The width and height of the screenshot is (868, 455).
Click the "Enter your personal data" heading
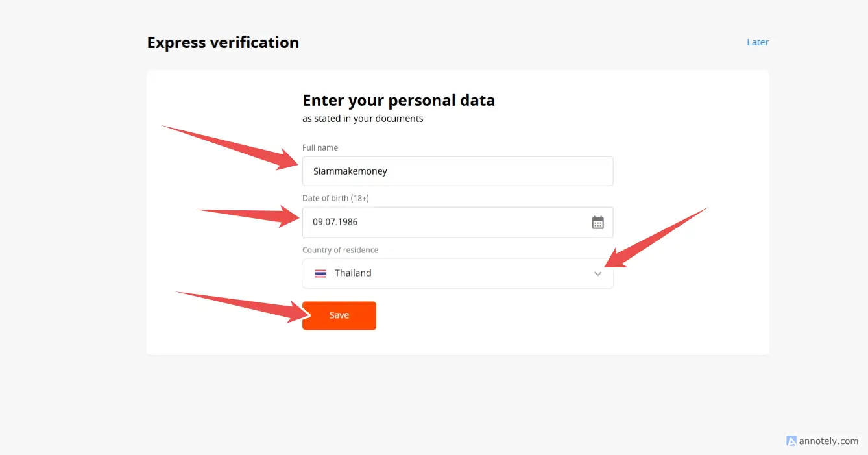[x=398, y=101]
